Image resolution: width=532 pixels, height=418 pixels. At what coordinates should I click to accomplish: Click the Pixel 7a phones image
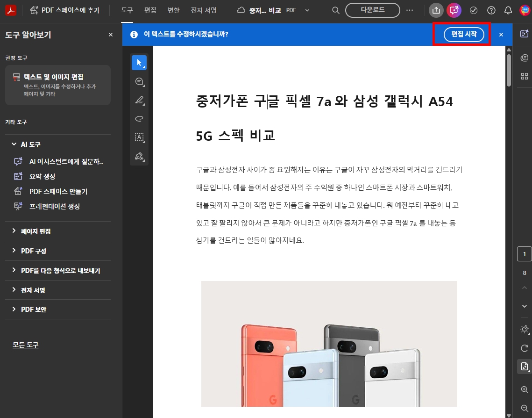click(x=329, y=344)
